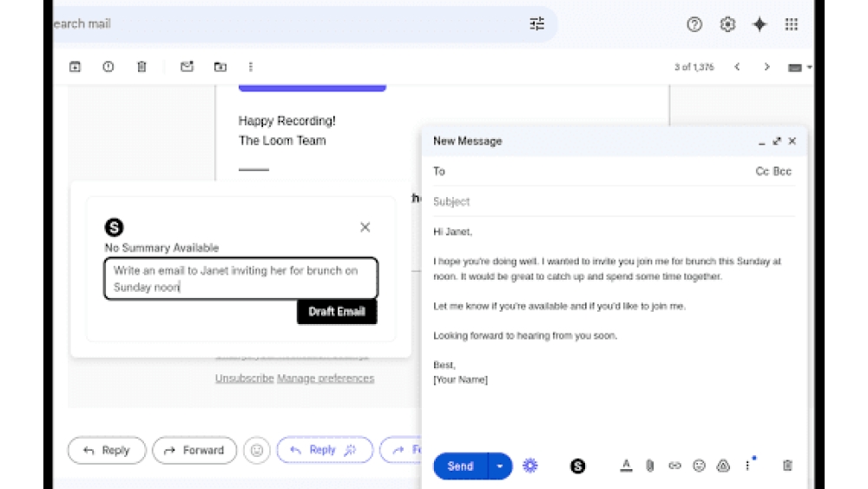Attach a file with paperclip icon
The width and height of the screenshot is (868, 489).
tap(650, 466)
